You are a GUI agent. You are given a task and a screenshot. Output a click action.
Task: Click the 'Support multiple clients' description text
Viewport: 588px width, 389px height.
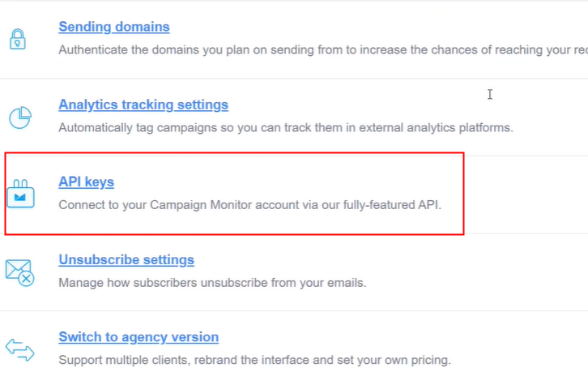click(x=254, y=360)
